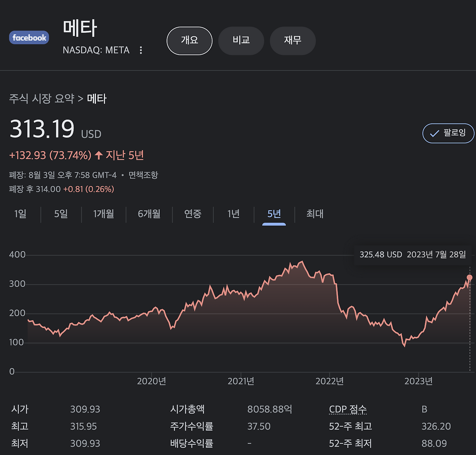Click the 시가 value 309.93
The height and width of the screenshot is (455, 476).
pos(85,409)
